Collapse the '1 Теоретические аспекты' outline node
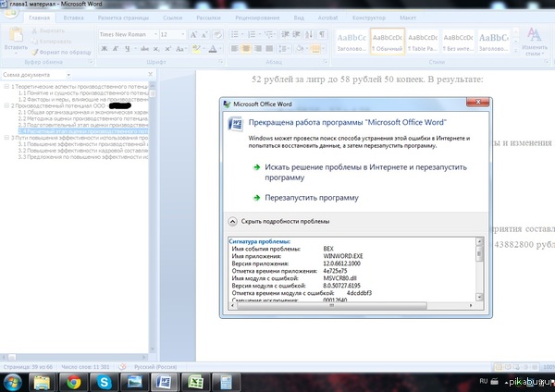 point(6,86)
